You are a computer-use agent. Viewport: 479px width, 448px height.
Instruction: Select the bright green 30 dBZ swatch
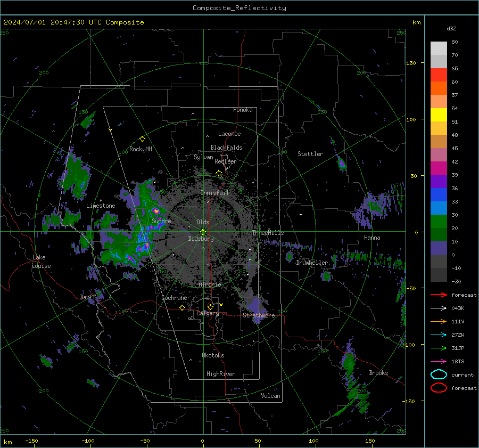tap(439, 221)
